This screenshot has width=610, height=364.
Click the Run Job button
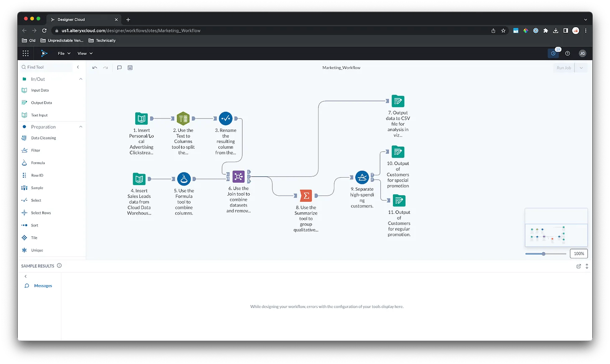tap(563, 67)
